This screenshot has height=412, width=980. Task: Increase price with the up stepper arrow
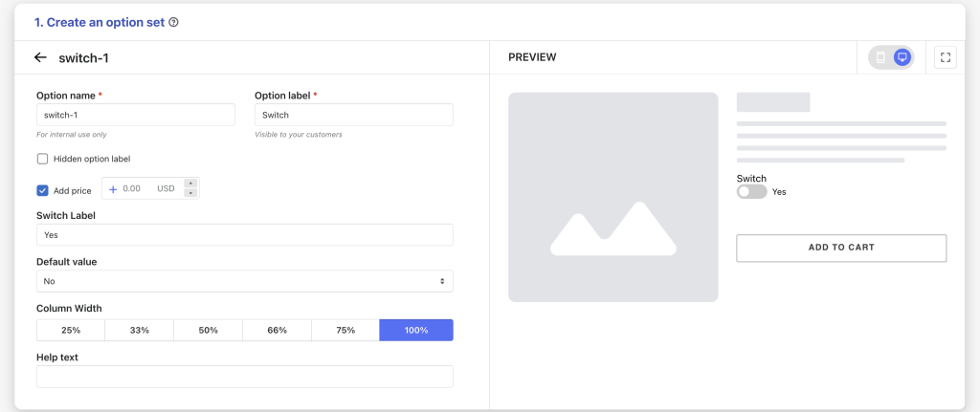coord(190,184)
